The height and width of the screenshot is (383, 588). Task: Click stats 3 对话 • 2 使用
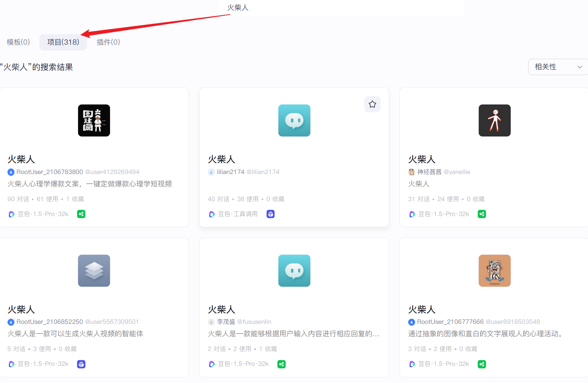[442, 349]
